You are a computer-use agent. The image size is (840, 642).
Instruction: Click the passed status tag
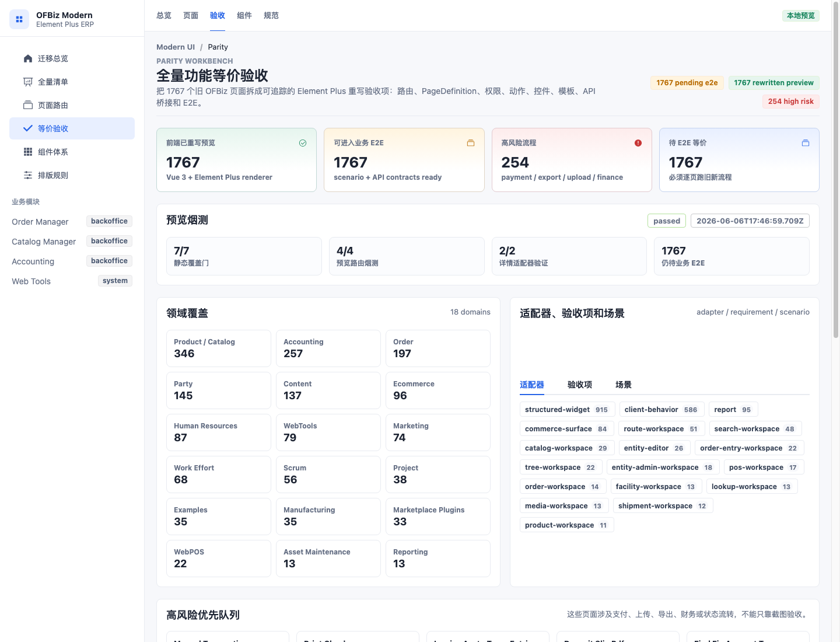pos(667,221)
